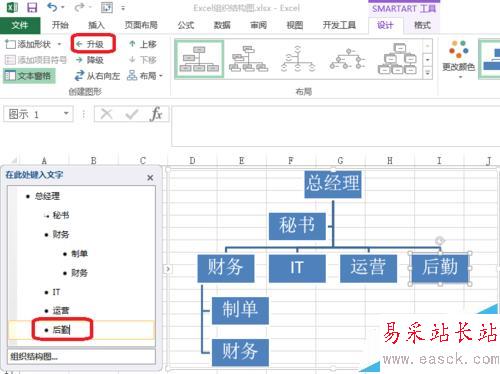500x374 pixels.
Task: Select the 总经理 box in chart
Action: (333, 184)
